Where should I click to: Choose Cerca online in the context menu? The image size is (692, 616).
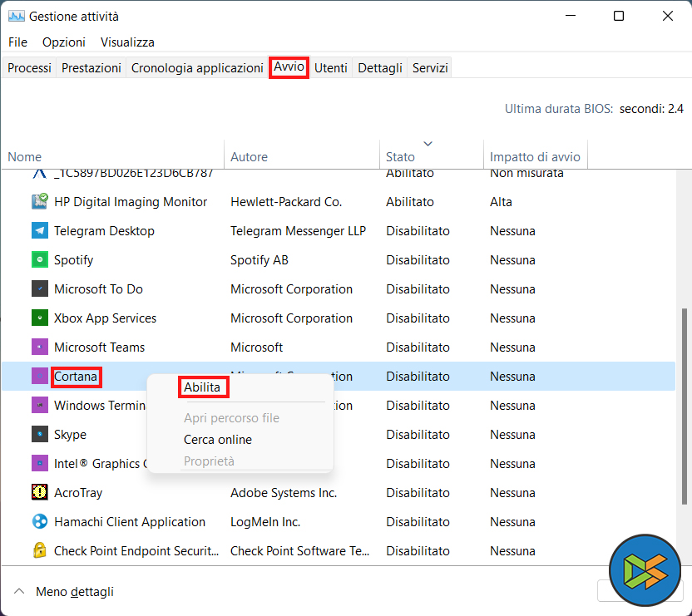pos(217,439)
